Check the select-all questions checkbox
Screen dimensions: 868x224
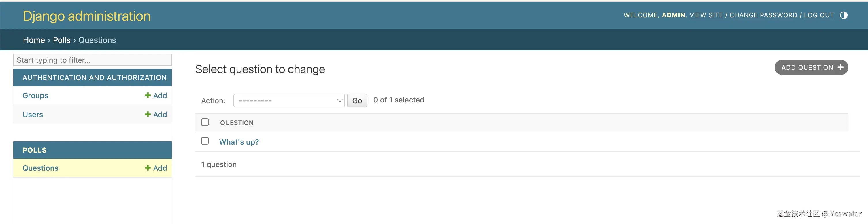click(205, 122)
